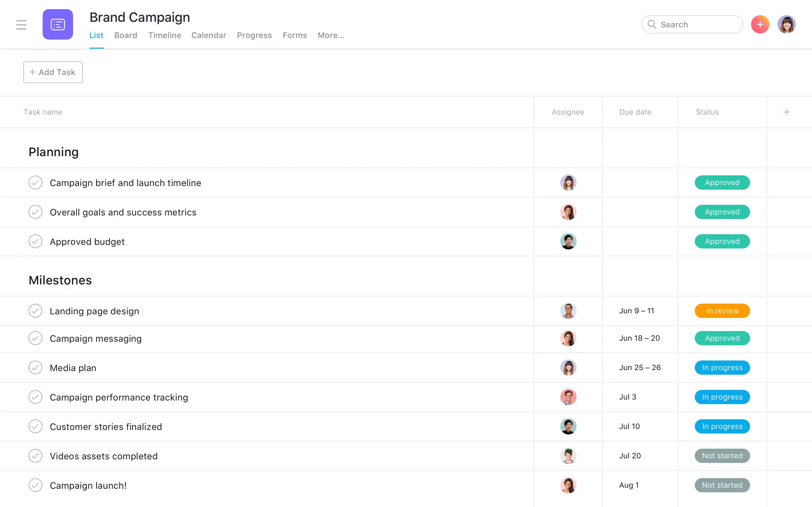Click Add Task button
This screenshot has width=812, height=507.
[53, 71]
